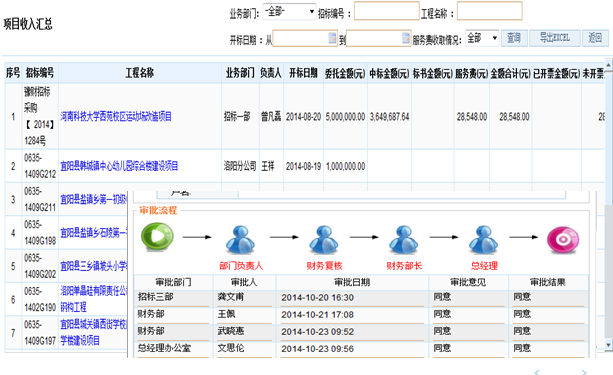Click the 导出EXCEL button
Image resolution: width=613 pixels, height=375 pixels.
pyautogui.click(x=555, y=38)
